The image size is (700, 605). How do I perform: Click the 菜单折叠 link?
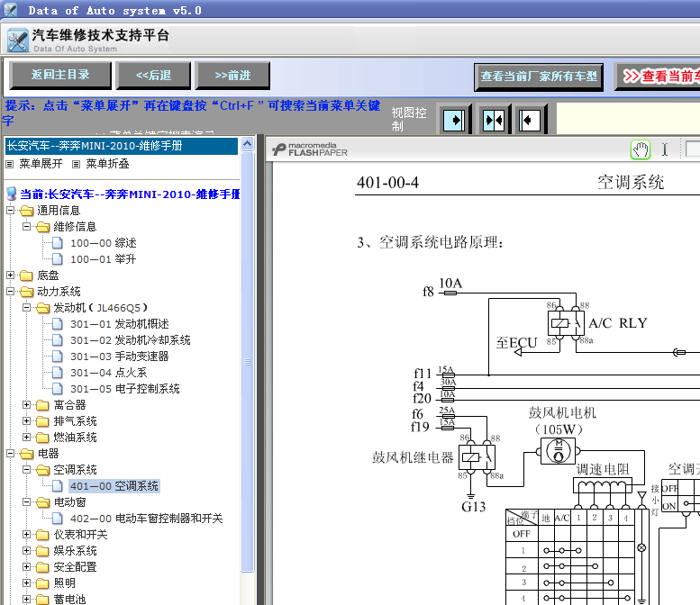(x=107, y=164)
